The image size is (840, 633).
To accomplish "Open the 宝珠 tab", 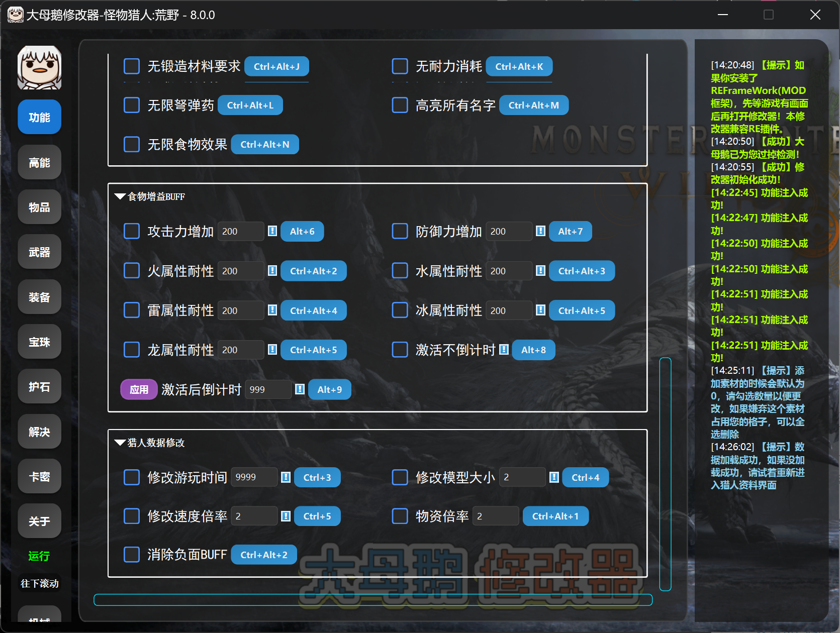I will click(39, 342).
